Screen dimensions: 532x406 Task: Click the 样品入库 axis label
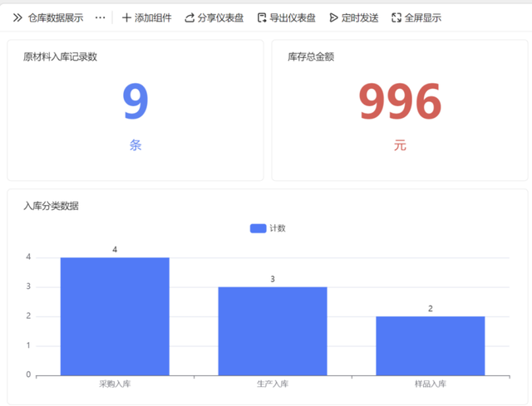coord(431,384)
